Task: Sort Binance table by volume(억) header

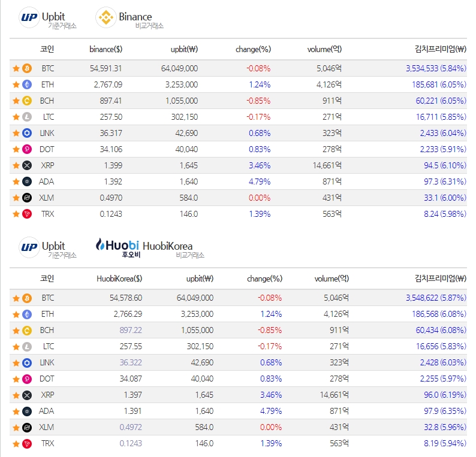Action: pos(324,49)
